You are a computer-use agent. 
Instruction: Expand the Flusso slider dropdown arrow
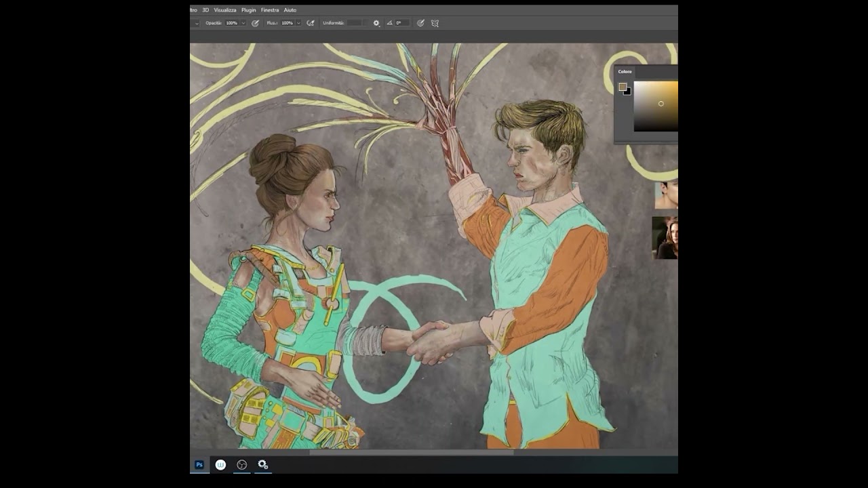pos(298,23)
